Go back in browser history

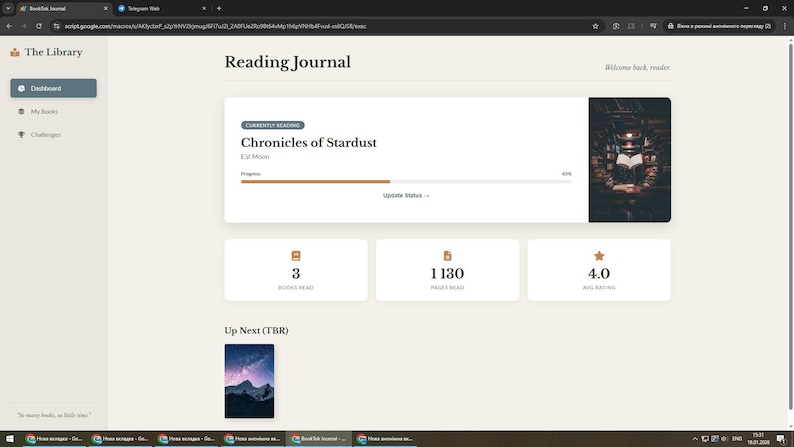point(9,26)
